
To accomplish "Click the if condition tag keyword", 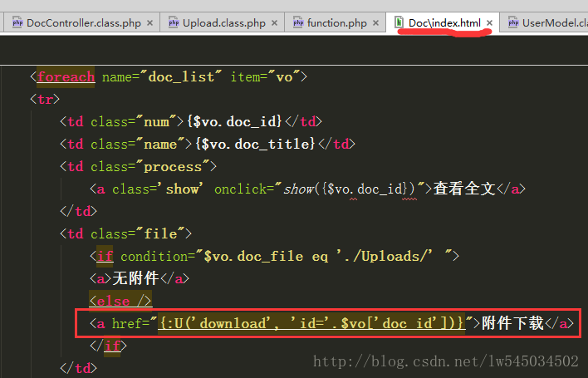I will [x=105, y=256].
